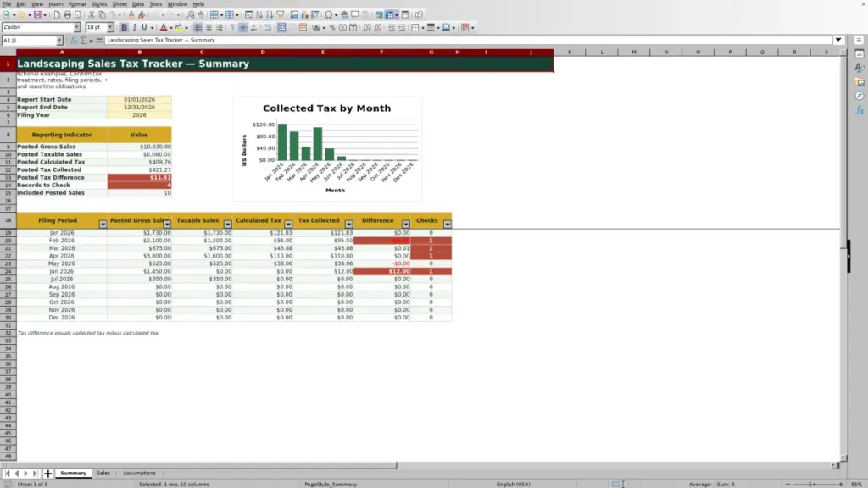868x488 pixels.
Task: Expand the formula bar arrow
Action: [x=838, y=41]
